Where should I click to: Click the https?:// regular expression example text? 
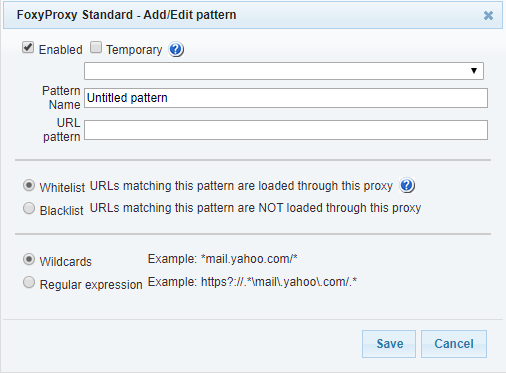tap(279, 282)
